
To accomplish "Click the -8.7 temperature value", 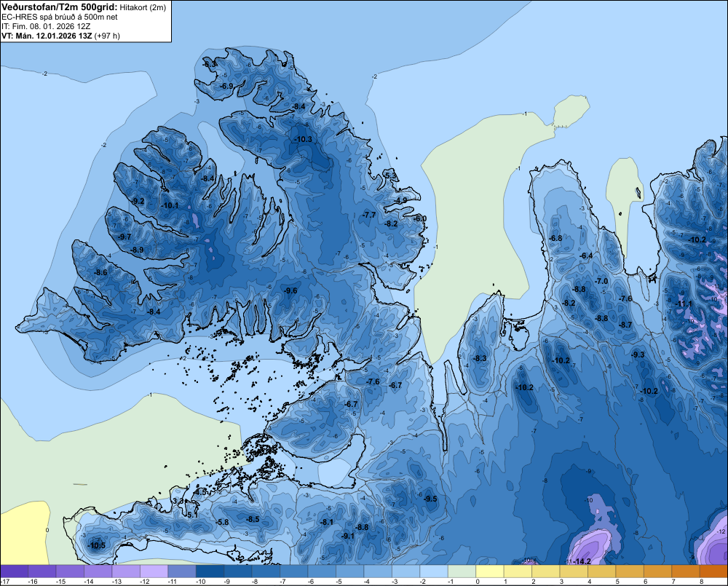I will coord(625,325).
